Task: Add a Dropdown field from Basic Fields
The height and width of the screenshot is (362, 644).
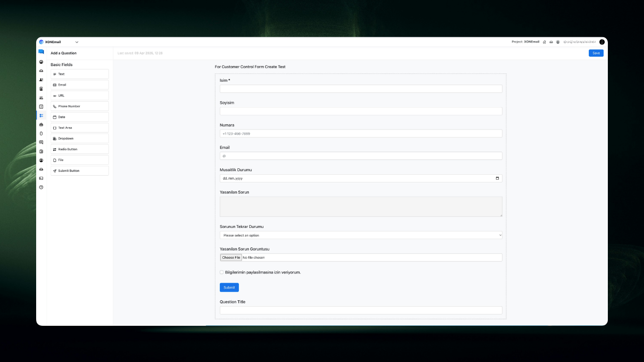Action: click(80, 138)
